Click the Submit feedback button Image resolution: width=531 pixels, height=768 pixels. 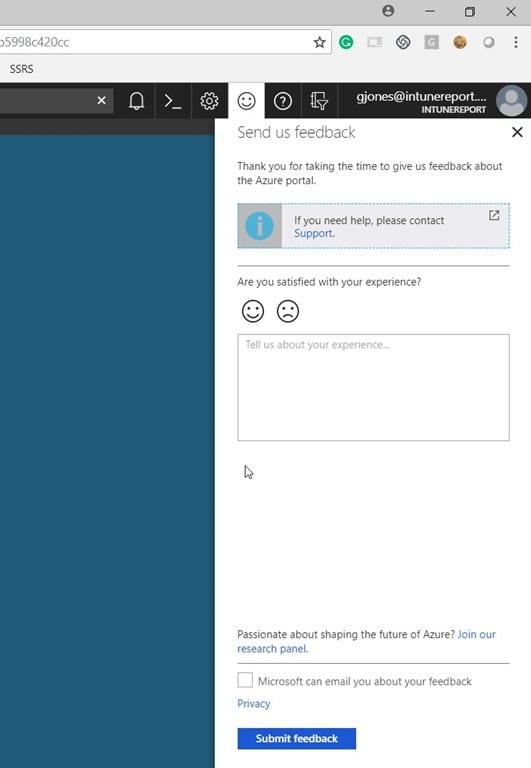297,738
